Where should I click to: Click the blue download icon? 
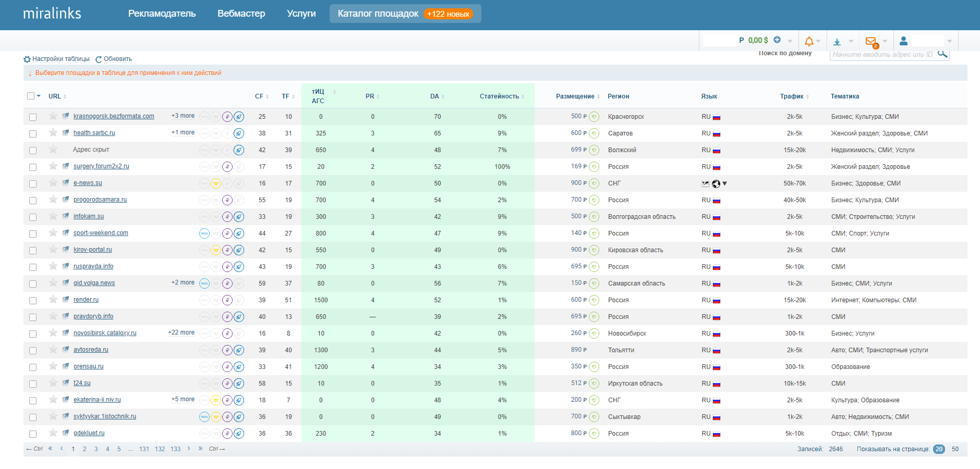click(837, 41)
